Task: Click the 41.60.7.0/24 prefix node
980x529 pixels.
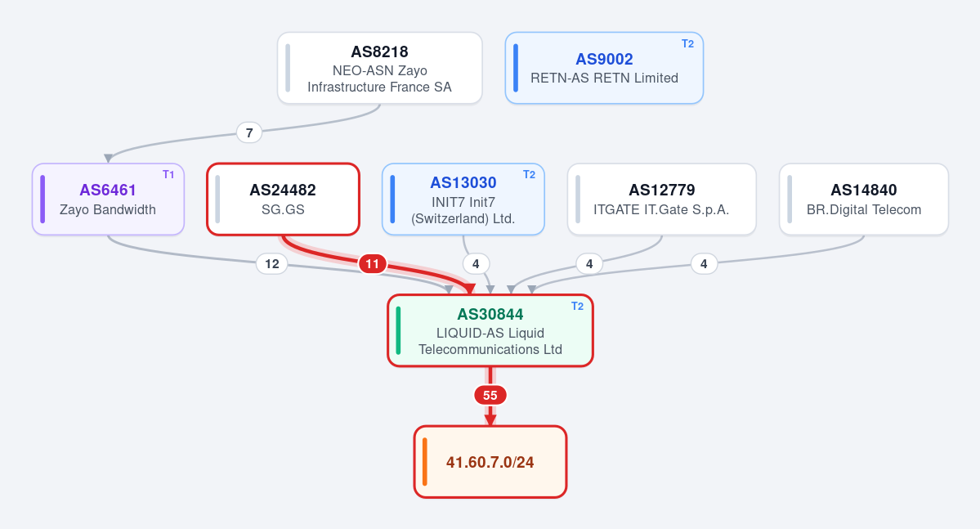Action: tap(490, 462)
